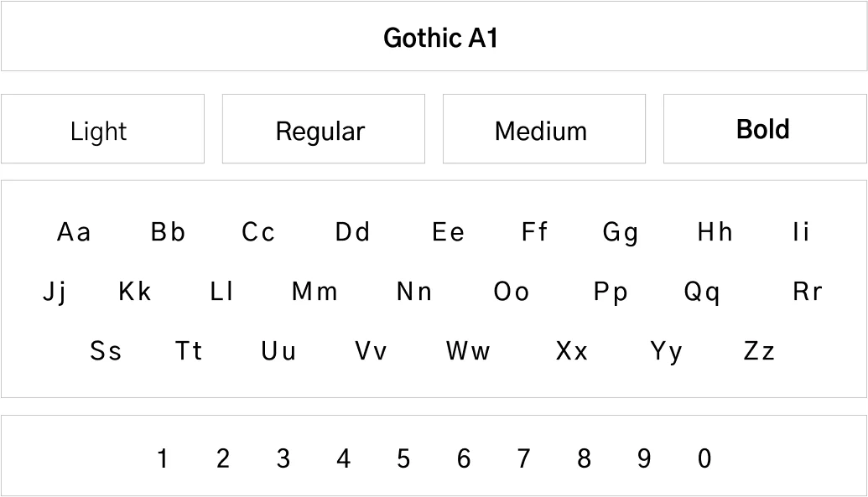Select the Qq letter pair

click(702, 293)
